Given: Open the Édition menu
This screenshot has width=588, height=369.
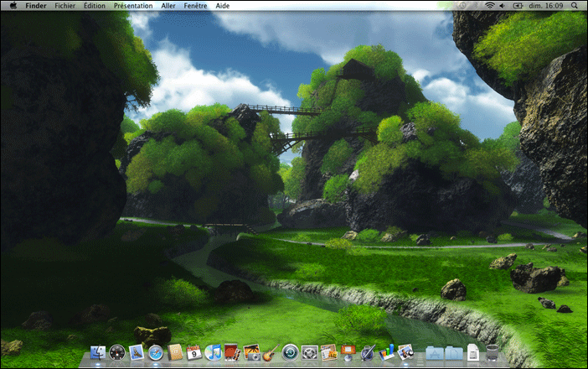Looking at the screenshot, I should click(x=95, y=6).
